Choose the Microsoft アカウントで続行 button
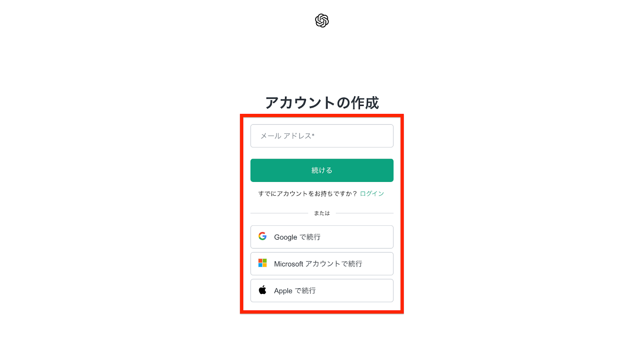 [x=322, y=264]
